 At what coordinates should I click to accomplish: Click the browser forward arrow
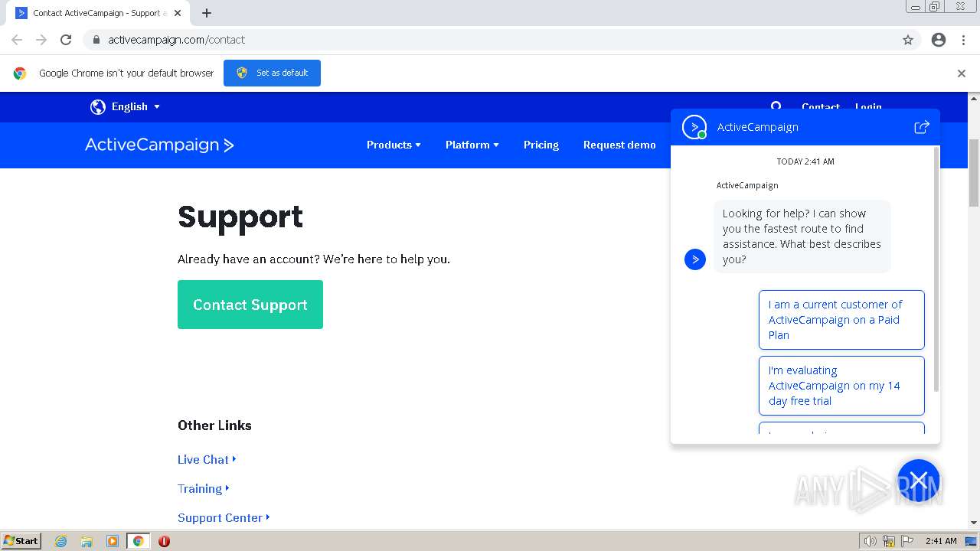pyautogui.click(x=41, y=40)
